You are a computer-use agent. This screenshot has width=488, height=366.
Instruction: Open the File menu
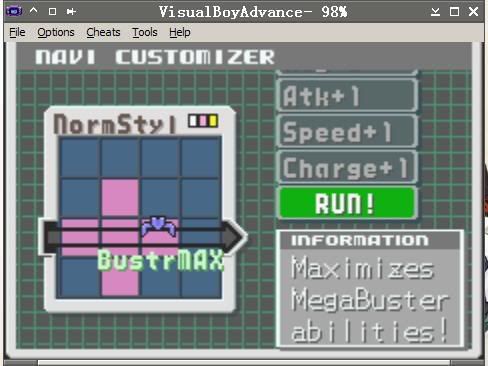[x=17, y=32]
